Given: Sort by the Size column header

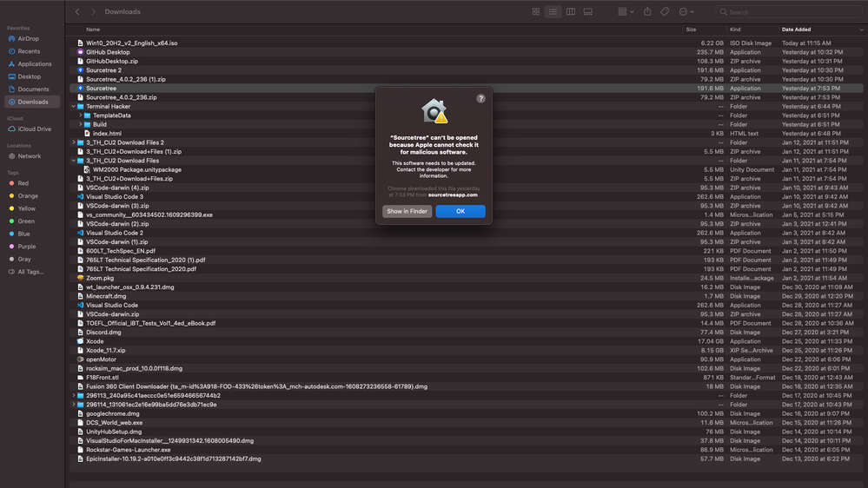Looking at the screenshot, I should [691, 30].
